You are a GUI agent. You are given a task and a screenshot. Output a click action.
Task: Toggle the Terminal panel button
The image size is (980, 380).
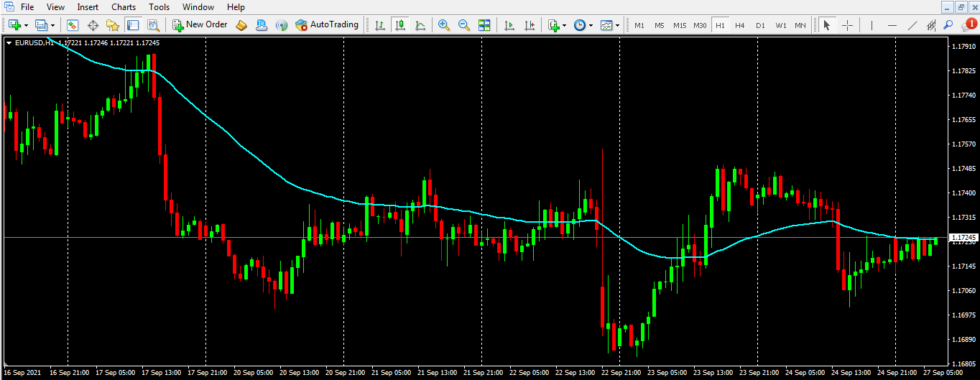[x=133, y=25]
